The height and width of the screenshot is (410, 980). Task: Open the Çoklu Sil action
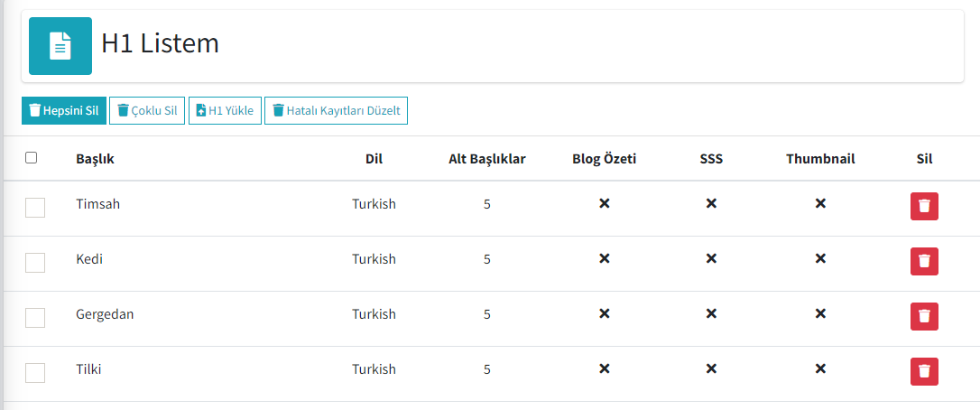[147, 111]
